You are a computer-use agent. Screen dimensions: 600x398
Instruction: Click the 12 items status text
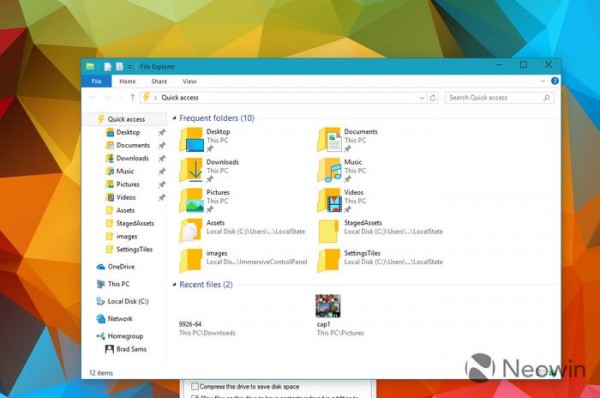tap(101, 373)
